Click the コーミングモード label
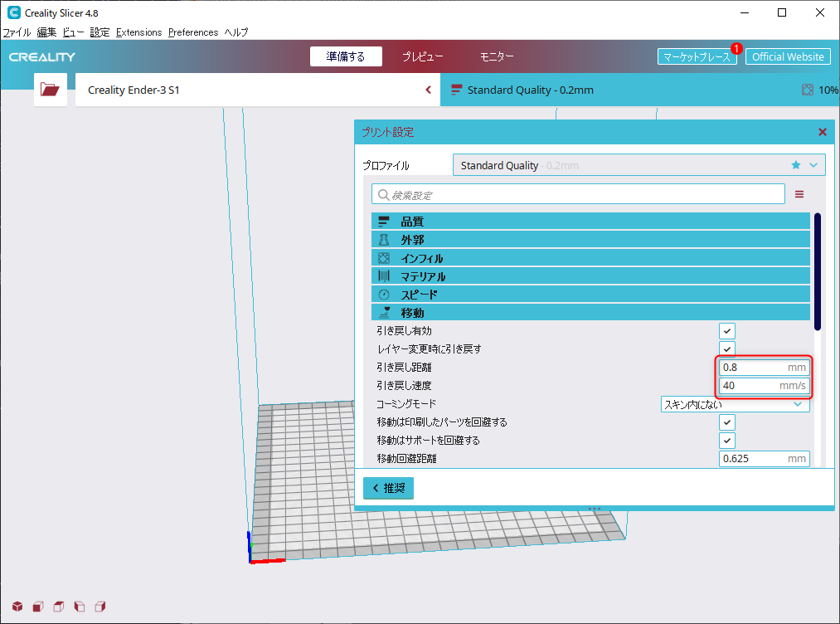This screenshot has width=840, height=624. pyautogui.click(x=406, y=403)
